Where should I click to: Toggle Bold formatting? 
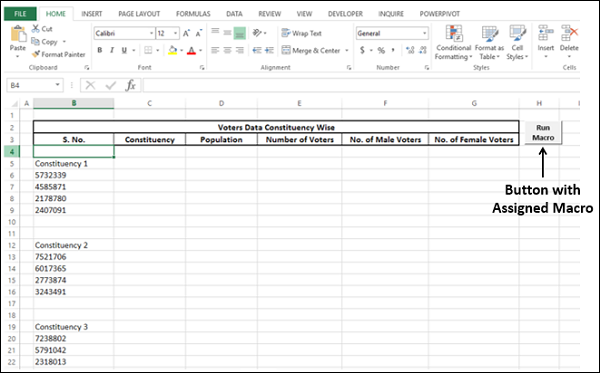[x=99, y=50]
